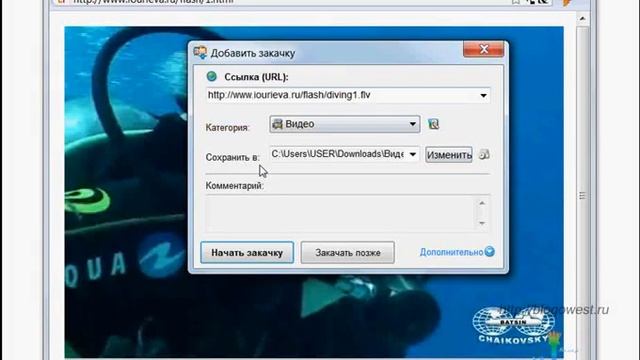Image resolution: width=640 pixels, height=360 pixels.
Task: Open the Категория Видео dropdown
Action: [345, 124]
